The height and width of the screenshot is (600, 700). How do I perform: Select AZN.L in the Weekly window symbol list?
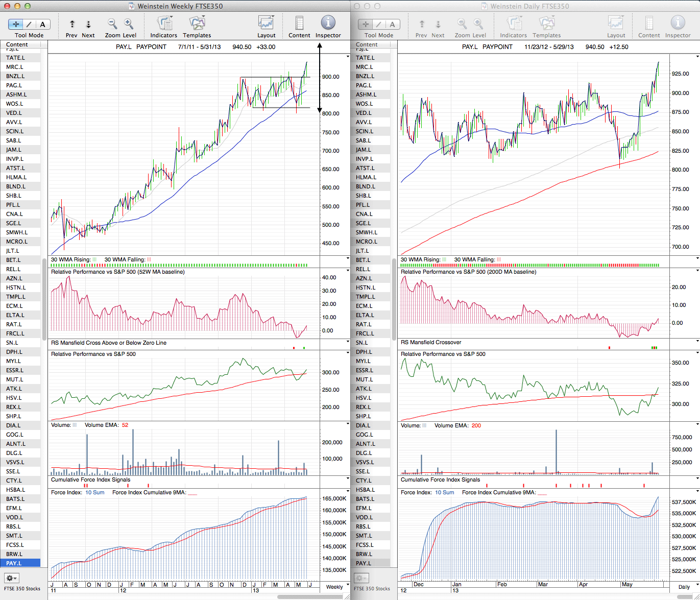(x=14, y=278)
